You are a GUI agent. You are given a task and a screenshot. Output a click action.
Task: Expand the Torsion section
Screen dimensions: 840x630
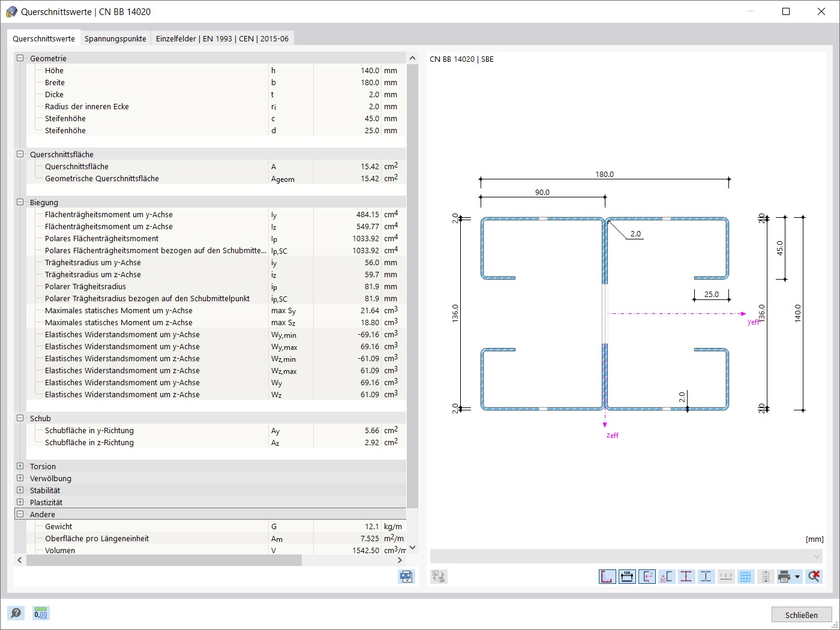[20, 466]
